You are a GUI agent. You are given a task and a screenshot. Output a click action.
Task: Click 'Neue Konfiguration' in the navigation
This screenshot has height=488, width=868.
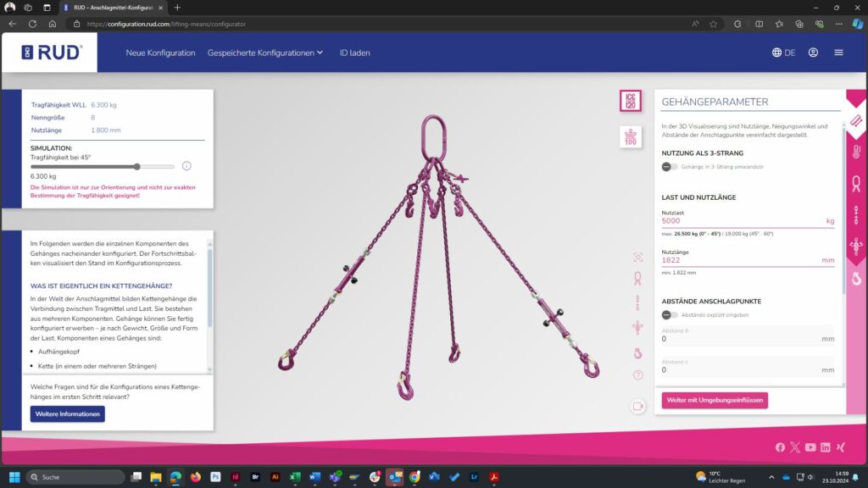[161, 53]
